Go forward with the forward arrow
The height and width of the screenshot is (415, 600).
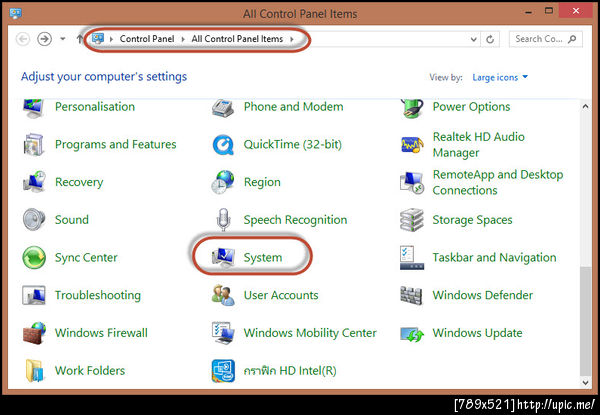pos(44,39)
